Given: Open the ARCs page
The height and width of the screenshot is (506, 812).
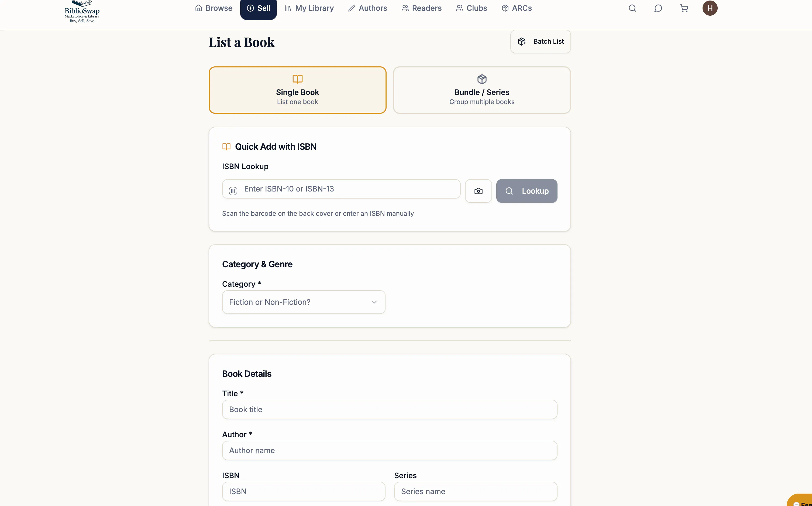Looking at the screenshot, I should 517,8.
